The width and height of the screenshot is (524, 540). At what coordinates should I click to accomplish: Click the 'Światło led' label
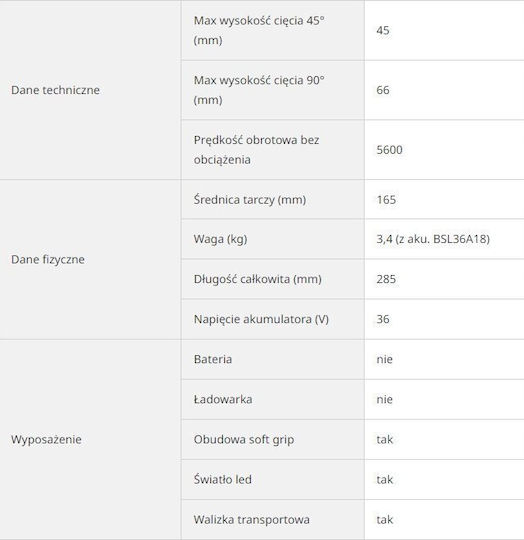click(x=222, y=479)
